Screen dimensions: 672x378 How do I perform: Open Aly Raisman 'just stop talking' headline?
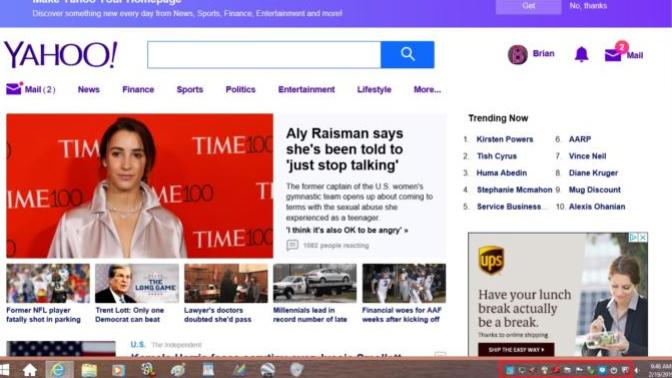pyautogui.click(x=345, y=149)
